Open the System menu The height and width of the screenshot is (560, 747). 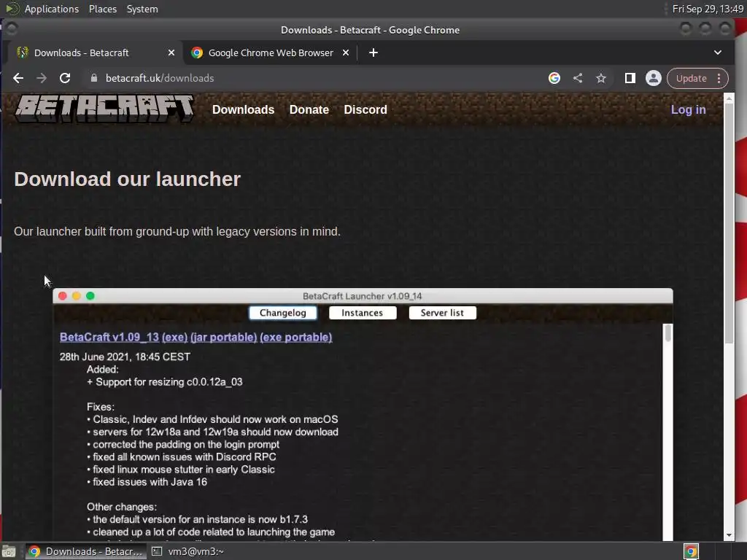tap(142, 9)
